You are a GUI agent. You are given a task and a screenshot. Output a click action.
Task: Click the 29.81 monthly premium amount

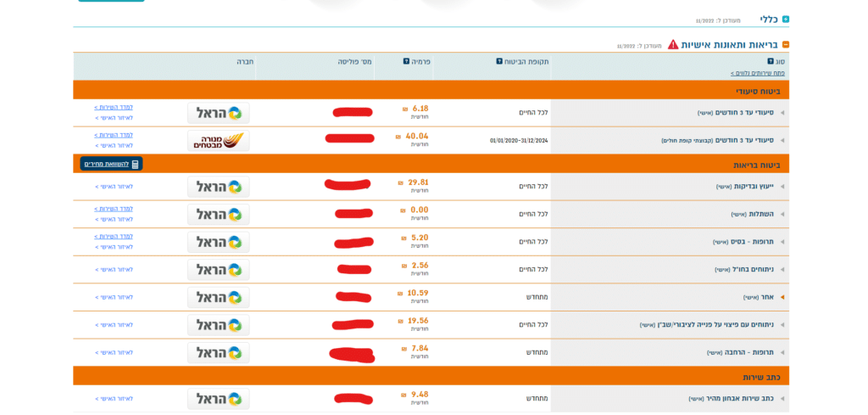(418, 182)
